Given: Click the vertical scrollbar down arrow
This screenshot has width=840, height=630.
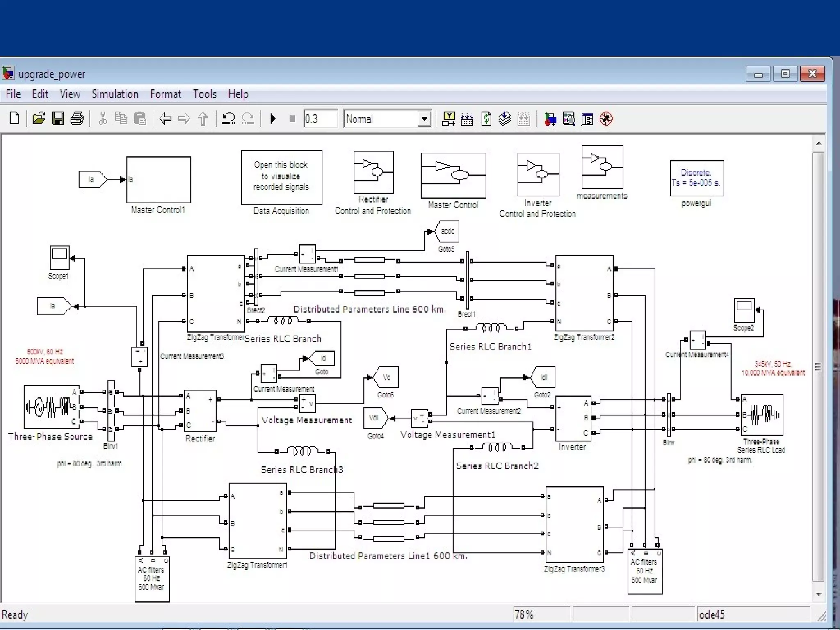Looking at the screenshot, I should point(819,594).
